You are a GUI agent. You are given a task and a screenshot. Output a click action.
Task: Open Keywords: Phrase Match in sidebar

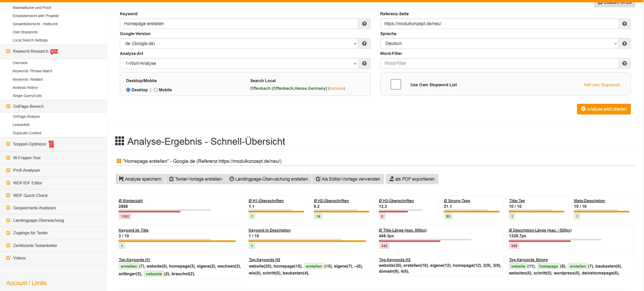(32, 71)
